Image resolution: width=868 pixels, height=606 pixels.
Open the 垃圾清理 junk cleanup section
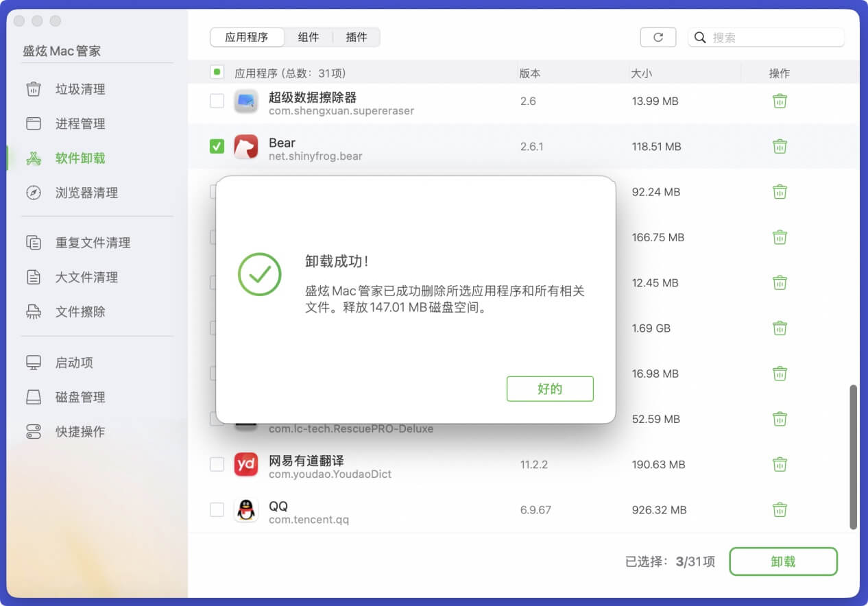click(x=72, y=89)
